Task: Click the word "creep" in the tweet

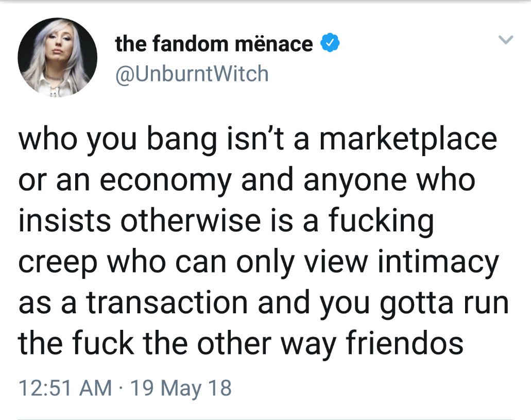Action: [x=58, y=263]
